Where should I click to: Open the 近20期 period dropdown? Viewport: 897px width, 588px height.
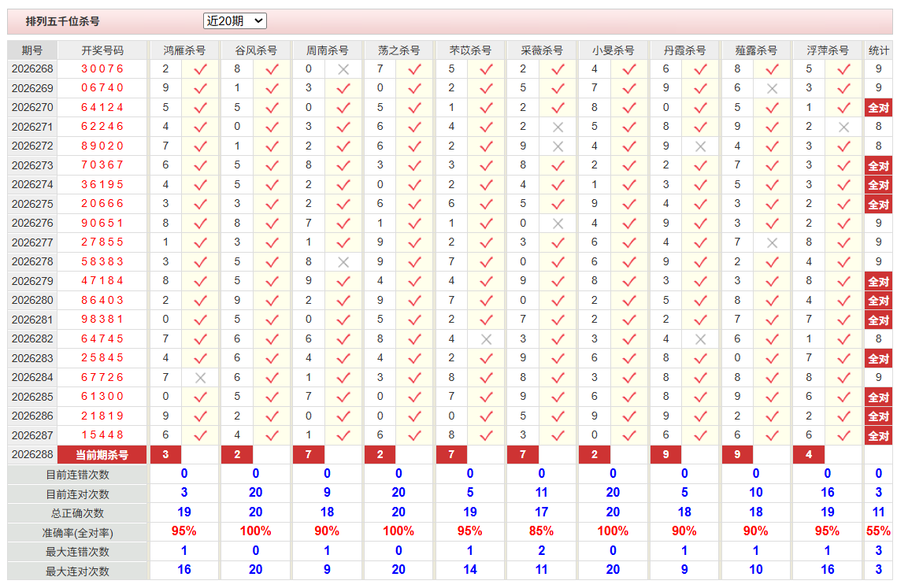pos(235,21)
